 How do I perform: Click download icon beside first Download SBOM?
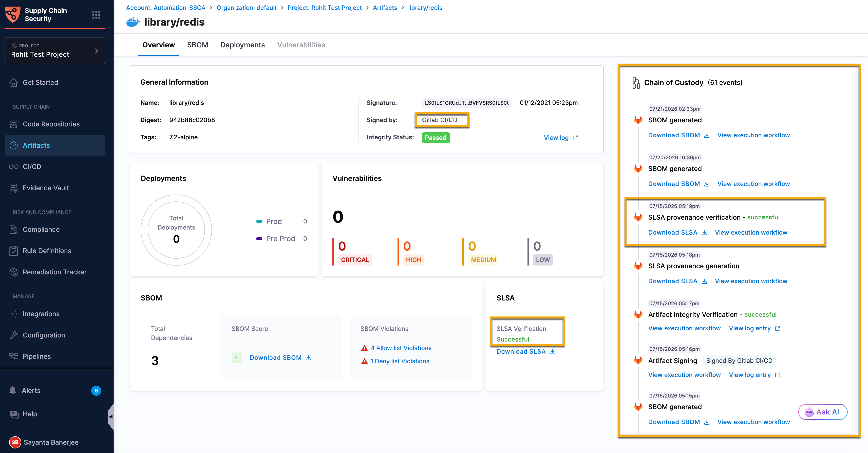[x=707, y=136]
